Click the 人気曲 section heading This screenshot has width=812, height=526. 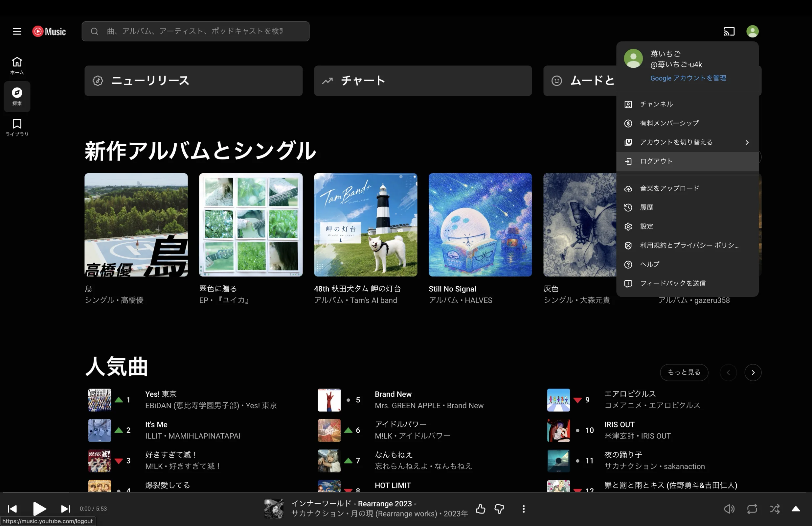click(x=116, y=367)
